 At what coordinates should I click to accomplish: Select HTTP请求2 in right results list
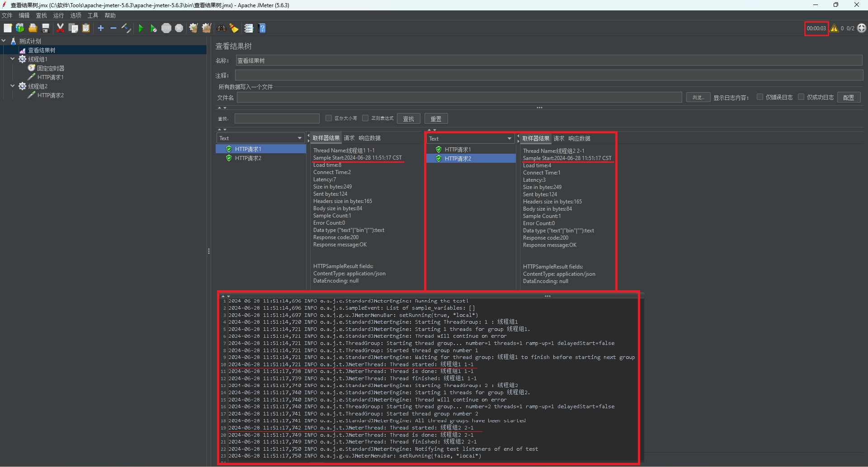pyautogui.click(x=471, y=159)
